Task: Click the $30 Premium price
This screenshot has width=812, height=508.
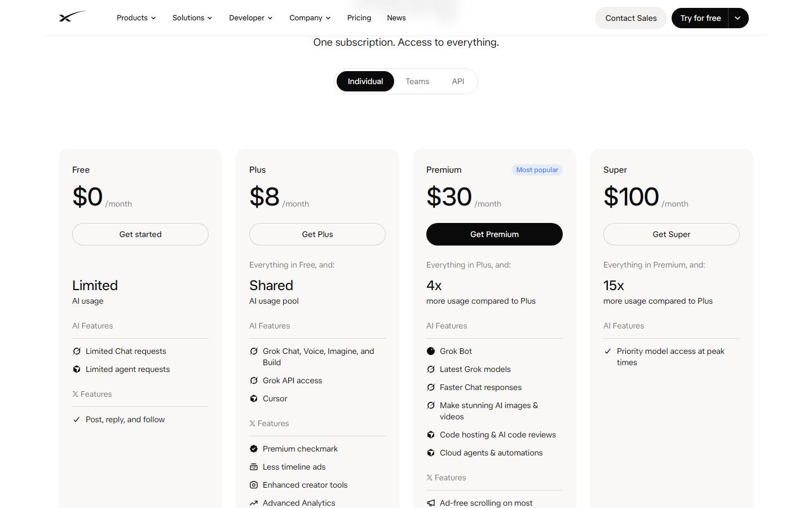Action: [x=449, y=197]
